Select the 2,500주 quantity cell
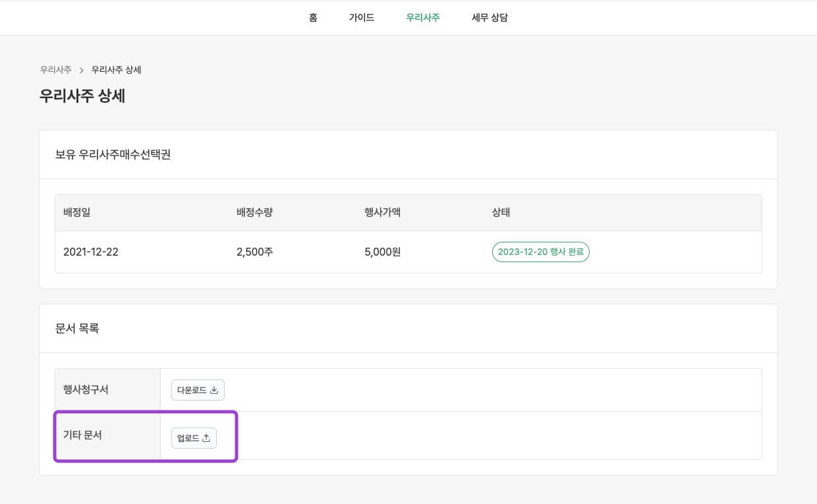 [254, 252]
